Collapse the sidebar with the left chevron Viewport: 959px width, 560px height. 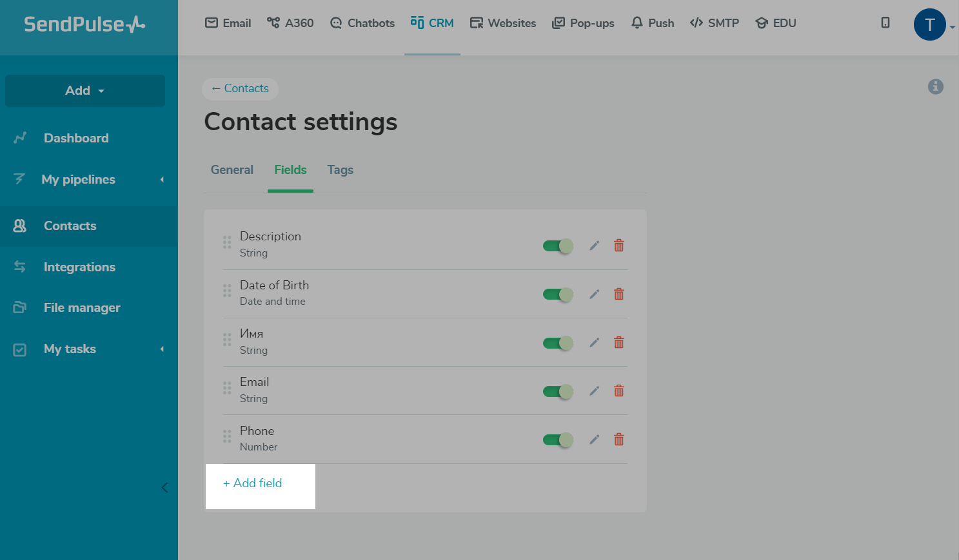[164, 487]
